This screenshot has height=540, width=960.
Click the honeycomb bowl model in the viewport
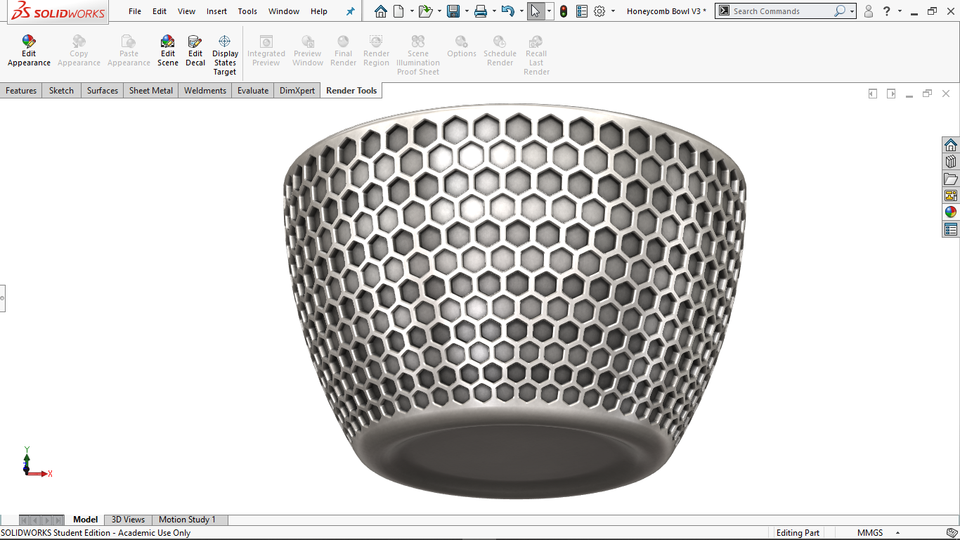(515, 300)
